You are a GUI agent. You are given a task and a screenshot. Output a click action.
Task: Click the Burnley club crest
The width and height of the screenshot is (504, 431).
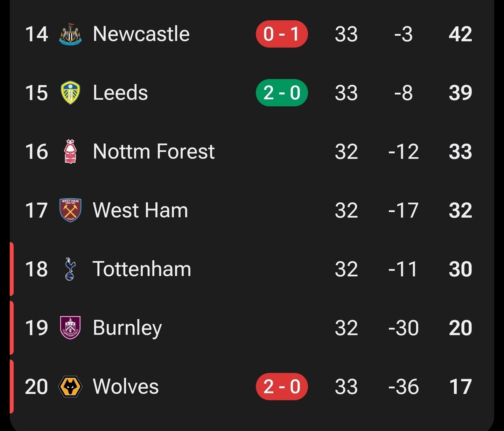point(70,328)
